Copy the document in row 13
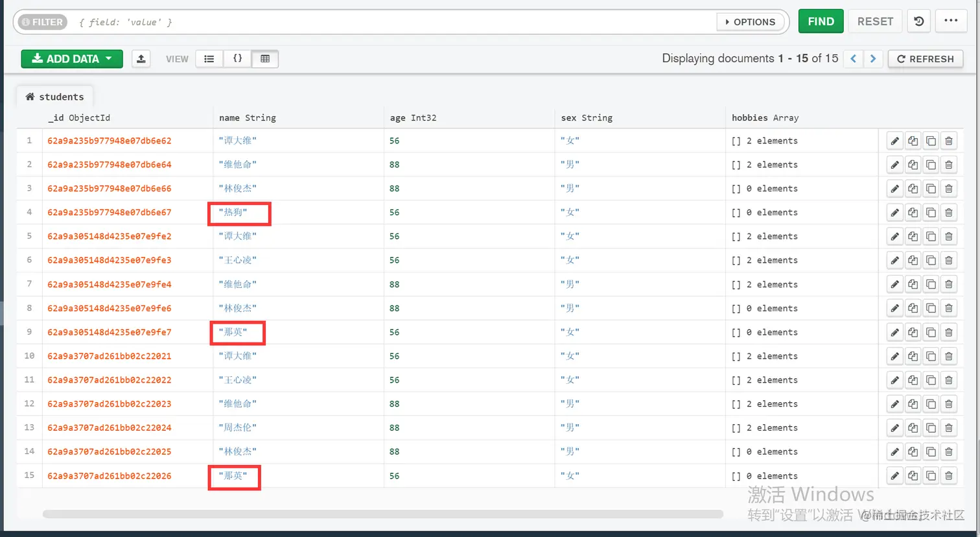Viewport: 980px width, 537px height. pos(913,428)
